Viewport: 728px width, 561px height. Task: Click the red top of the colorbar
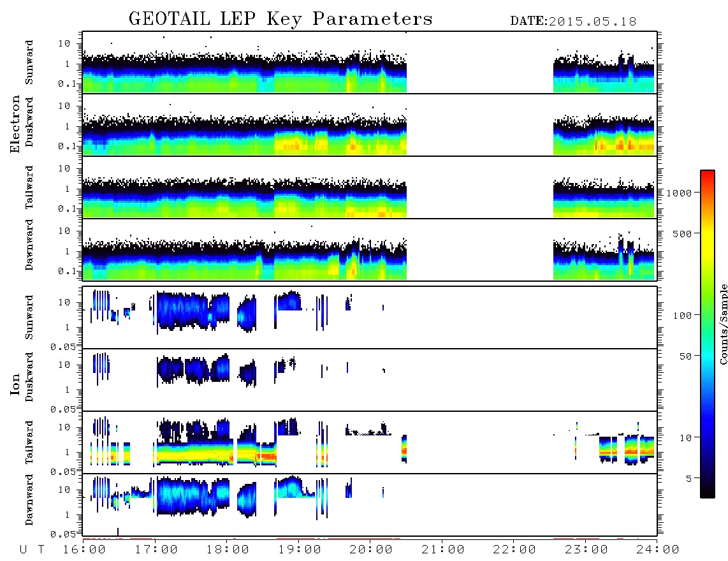pyautogui.click(x=708, y=175)
